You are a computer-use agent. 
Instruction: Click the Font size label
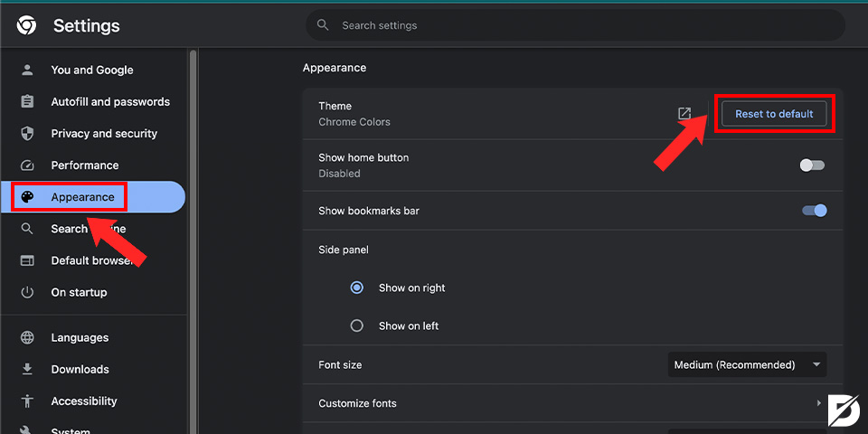tap(340, 364)
